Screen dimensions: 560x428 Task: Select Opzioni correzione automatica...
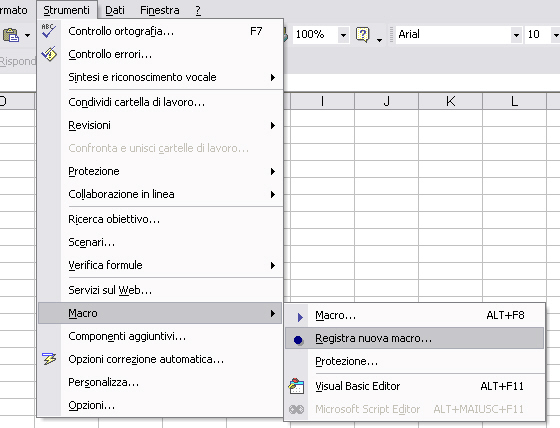coord(161,359)
